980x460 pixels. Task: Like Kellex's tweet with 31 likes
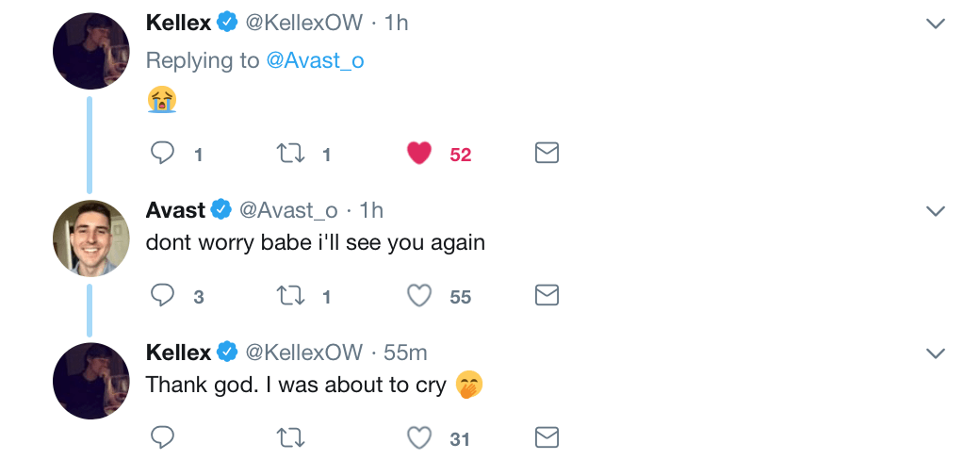click(x=419, y=437)
